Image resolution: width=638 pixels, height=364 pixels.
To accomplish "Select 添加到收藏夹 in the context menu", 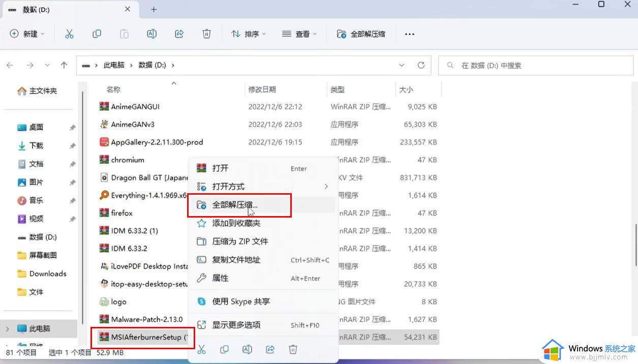I will [262, 223].
